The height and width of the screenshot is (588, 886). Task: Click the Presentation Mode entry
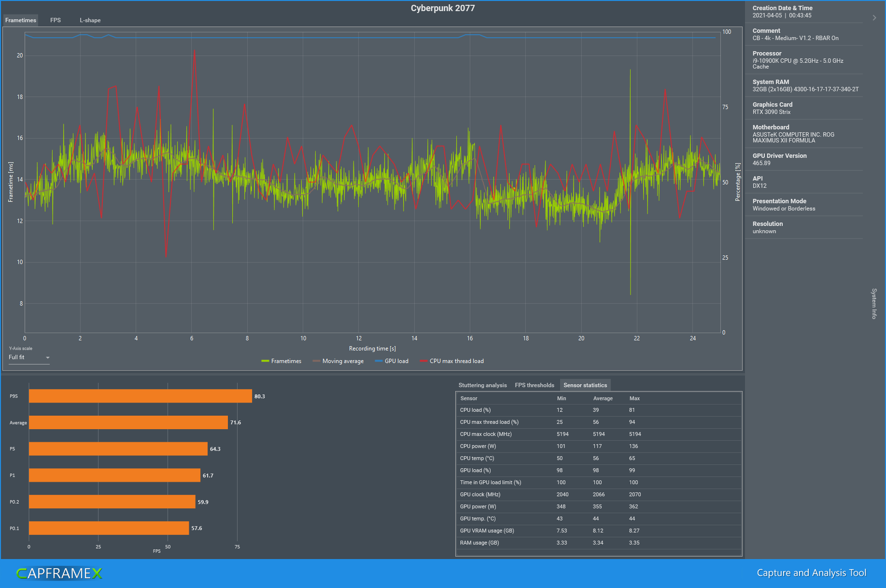804,205
